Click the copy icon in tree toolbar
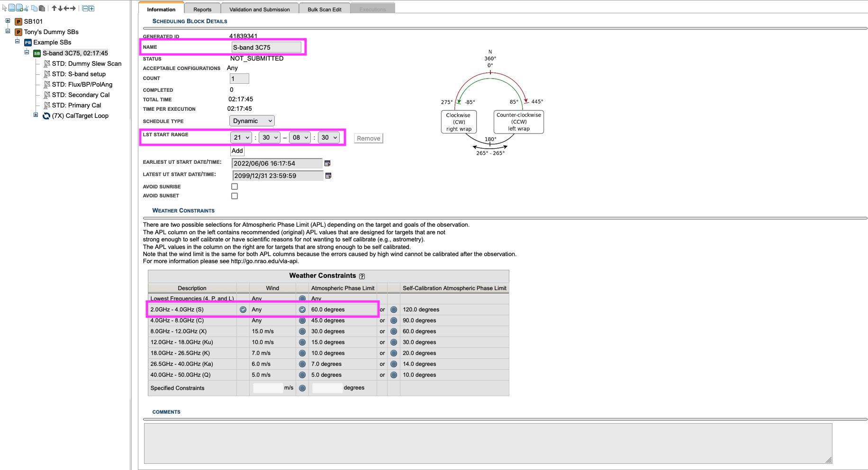This screenshot has height=470, width=868. click(34, 8)
